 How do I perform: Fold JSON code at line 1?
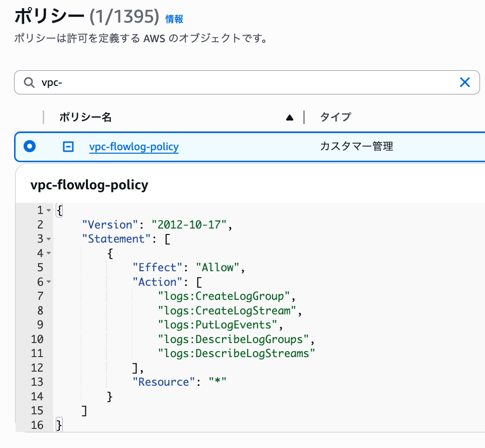pos(49,210)
